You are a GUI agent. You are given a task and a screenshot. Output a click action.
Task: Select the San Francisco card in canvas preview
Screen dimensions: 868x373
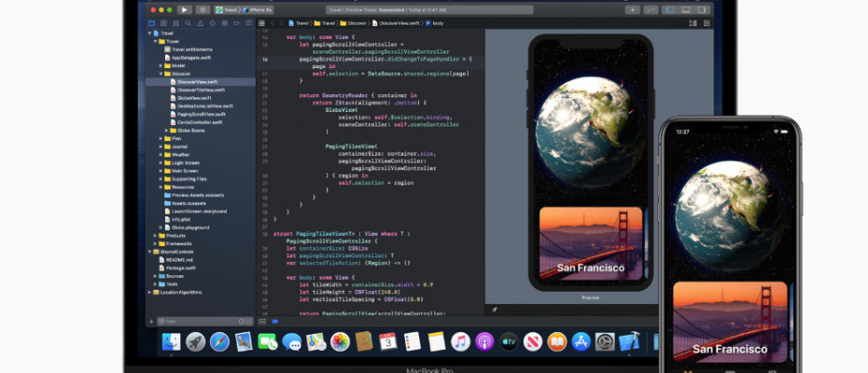click(591, 243)
